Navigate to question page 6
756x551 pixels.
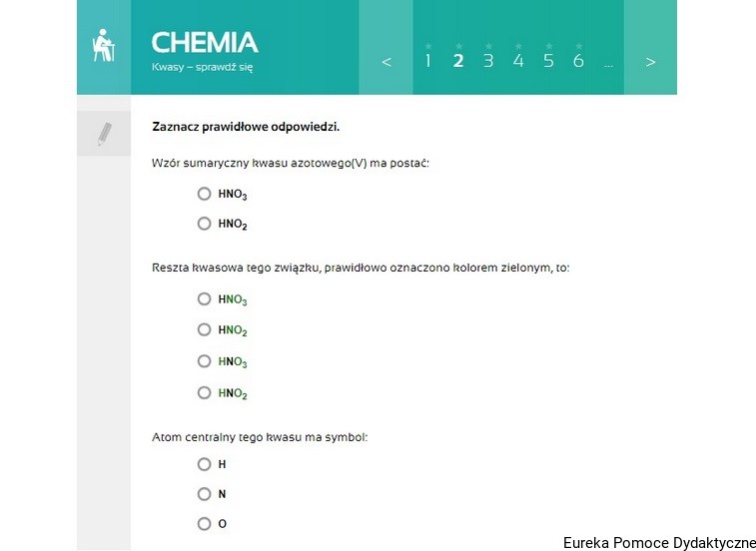click(x=578, y=61)
